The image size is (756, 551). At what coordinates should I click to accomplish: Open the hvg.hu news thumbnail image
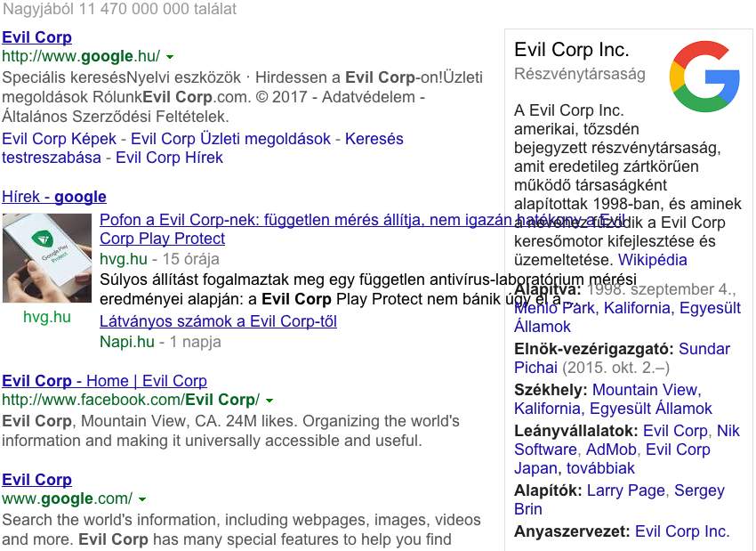click(47, 258)
